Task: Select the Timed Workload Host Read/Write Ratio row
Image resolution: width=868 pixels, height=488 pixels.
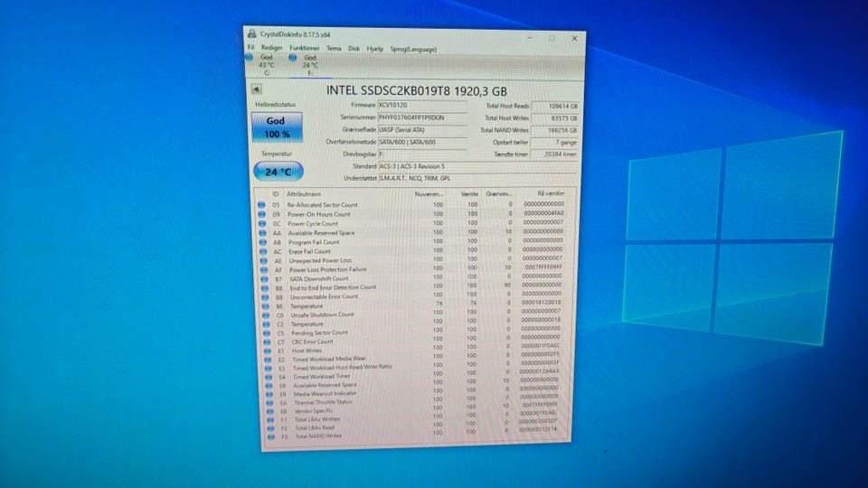Action: [414, 368]
